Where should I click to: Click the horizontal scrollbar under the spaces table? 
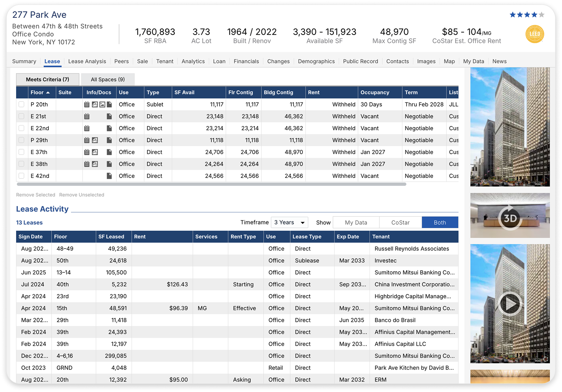point(211,184)
